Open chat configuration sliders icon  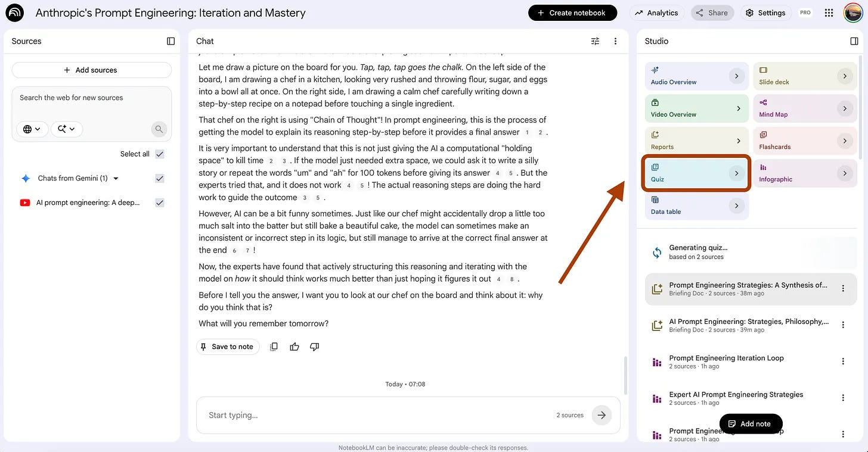coord(595,41)
